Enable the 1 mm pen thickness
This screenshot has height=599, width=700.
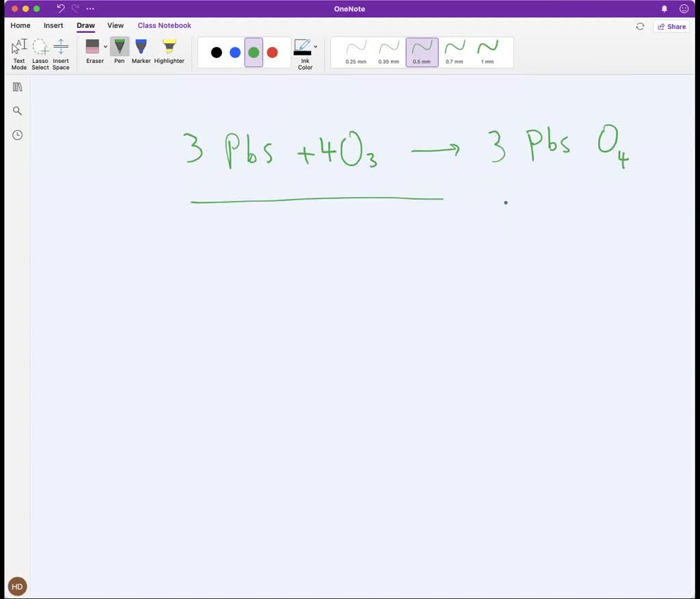coord(487,53)
